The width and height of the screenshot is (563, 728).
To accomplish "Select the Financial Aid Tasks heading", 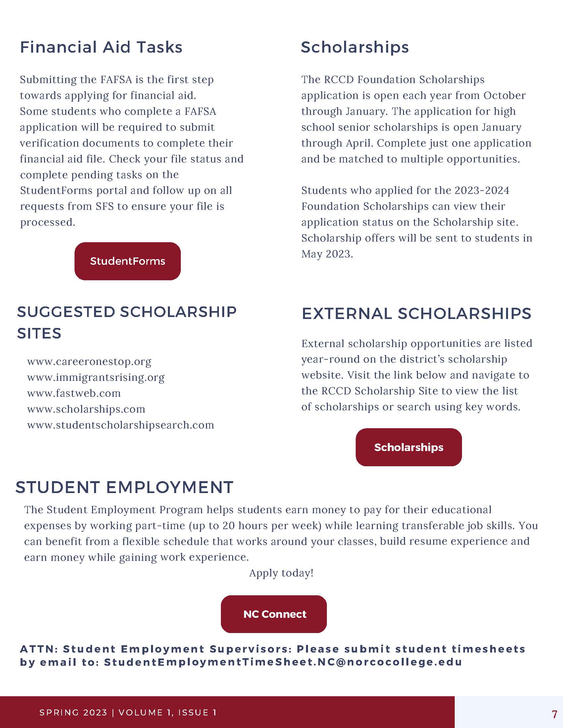I will pyautogui.click(x=101, y=47).
